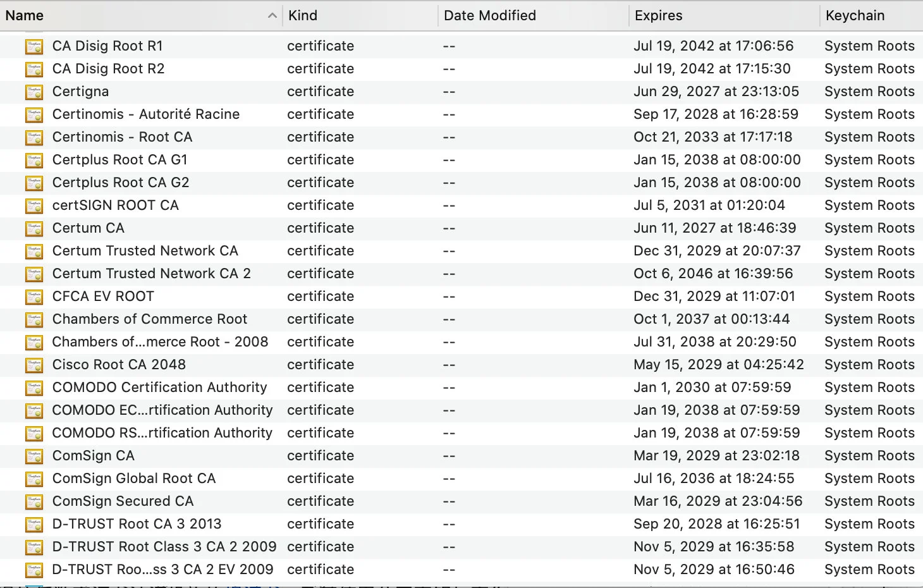Select the CFCA EV ROOT certificate icon
Screen dimensions: 923x588
click(x=34, y=297)
